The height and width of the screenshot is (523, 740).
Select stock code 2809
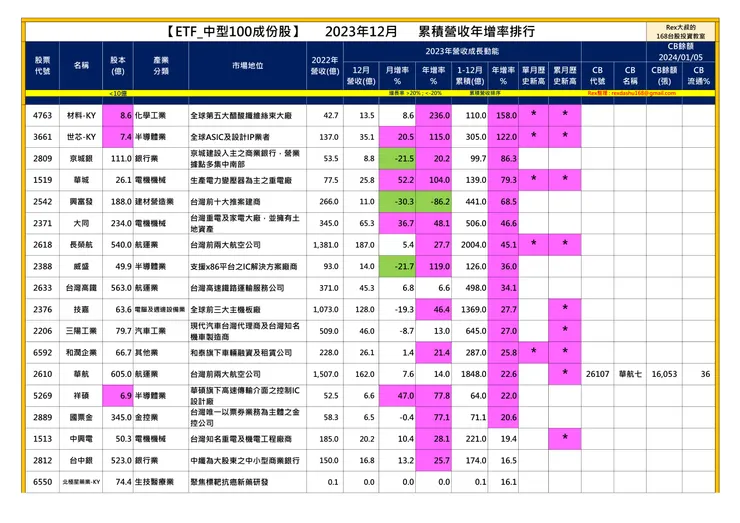tap(42, 159)
